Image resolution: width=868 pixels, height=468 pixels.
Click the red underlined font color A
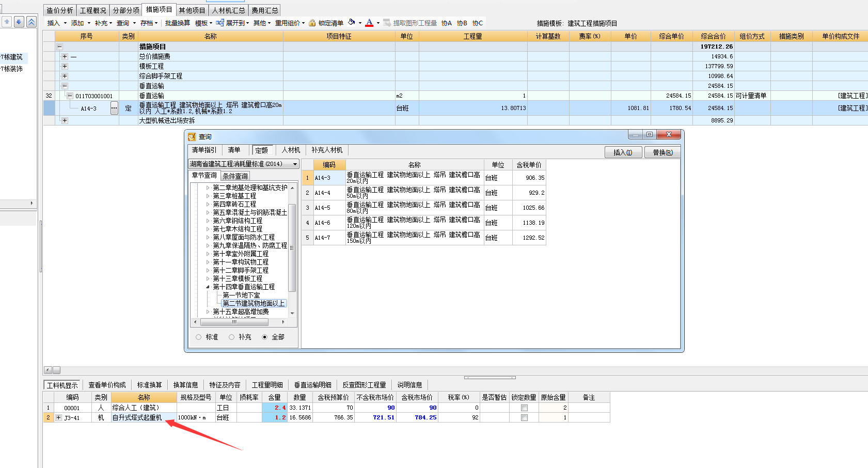[369, 23]
